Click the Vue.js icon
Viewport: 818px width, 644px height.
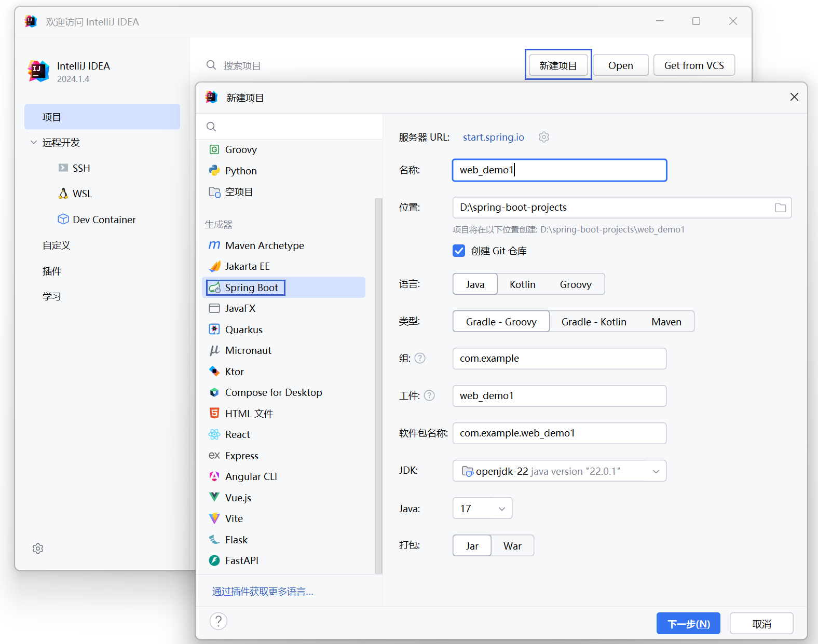214,497
